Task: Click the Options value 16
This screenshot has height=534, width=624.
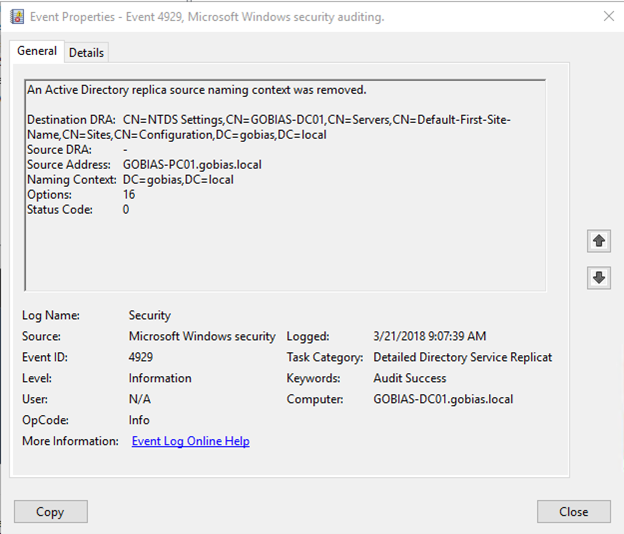Action: pos(129,195)
